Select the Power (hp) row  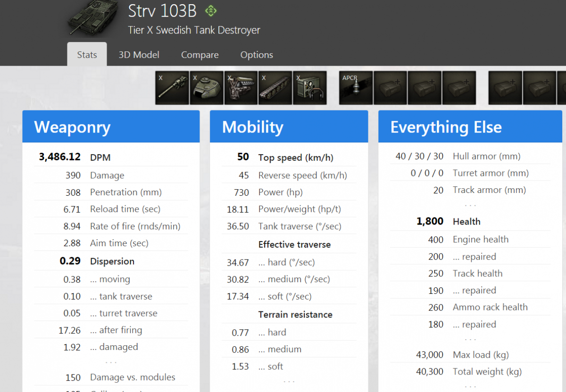(x=289, y=192)
